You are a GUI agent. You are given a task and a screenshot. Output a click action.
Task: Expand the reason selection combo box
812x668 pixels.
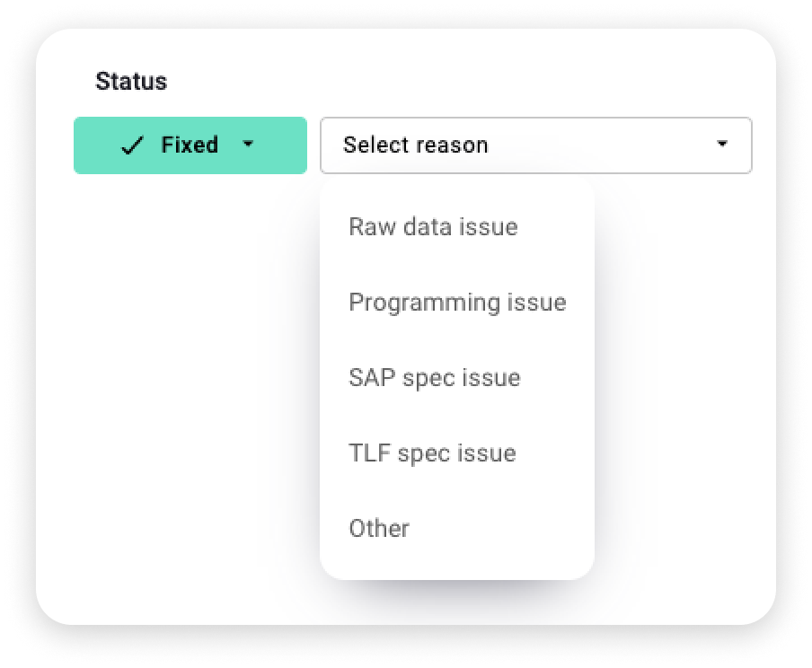point(535,145)
